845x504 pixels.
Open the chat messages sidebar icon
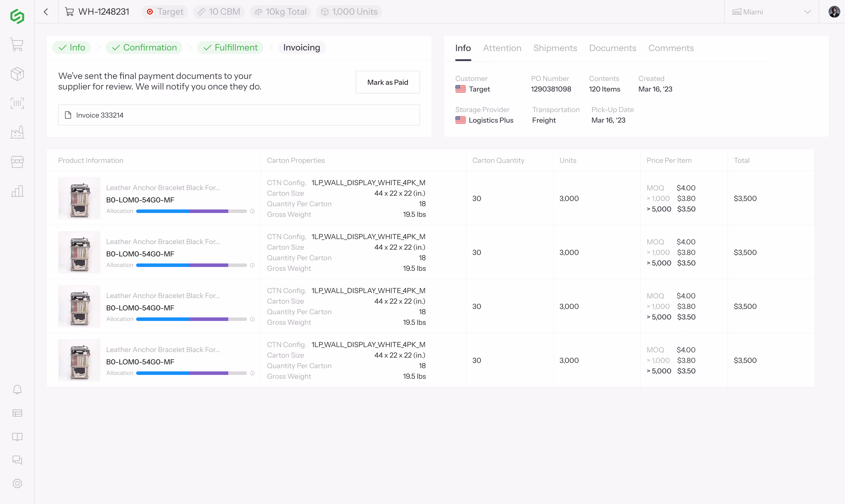tap(17, 460)
